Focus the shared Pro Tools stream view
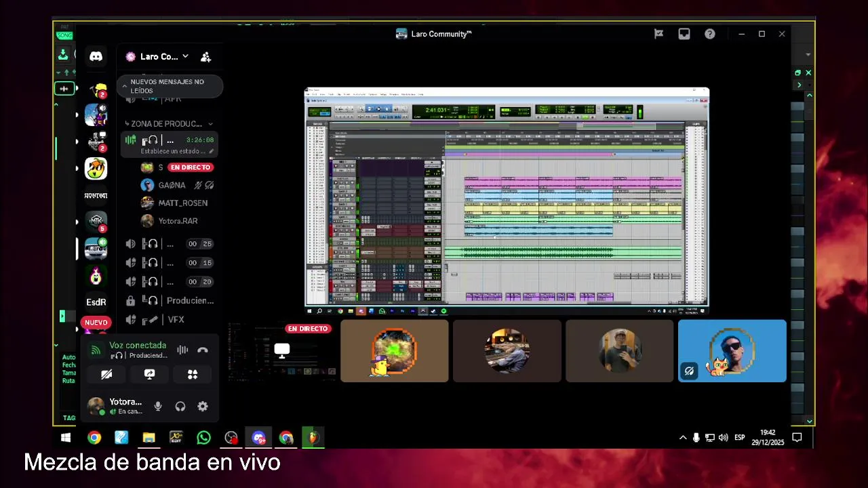This screenshot has height=488, width=868. (x=507, y=201)
